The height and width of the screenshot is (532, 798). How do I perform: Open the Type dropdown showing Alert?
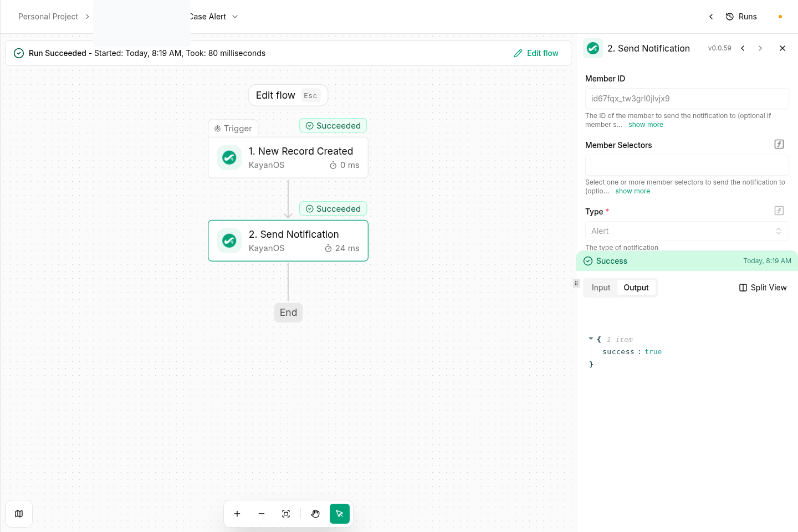(x=687, y=231)
